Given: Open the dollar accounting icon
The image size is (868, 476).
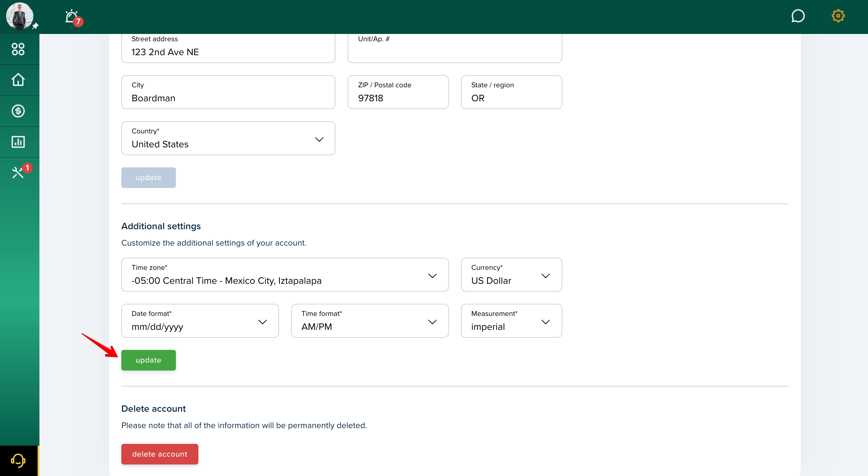Looking at the screenshot, I should [18, 111].
